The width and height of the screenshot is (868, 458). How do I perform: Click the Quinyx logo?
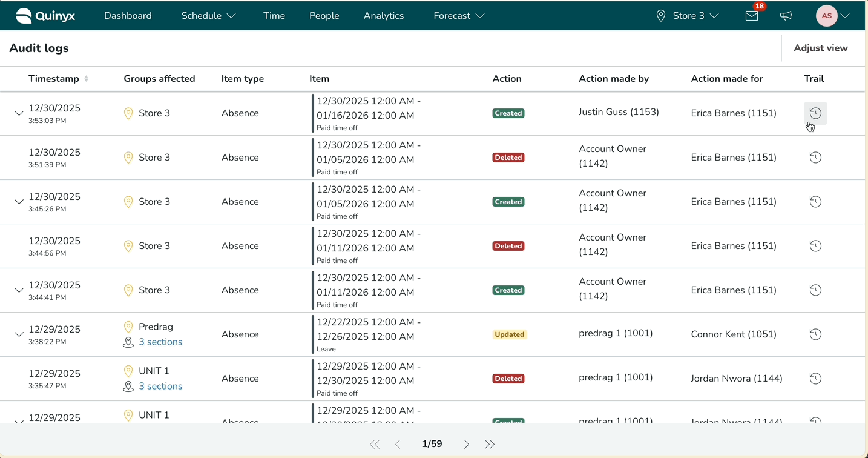click(45, 16)
